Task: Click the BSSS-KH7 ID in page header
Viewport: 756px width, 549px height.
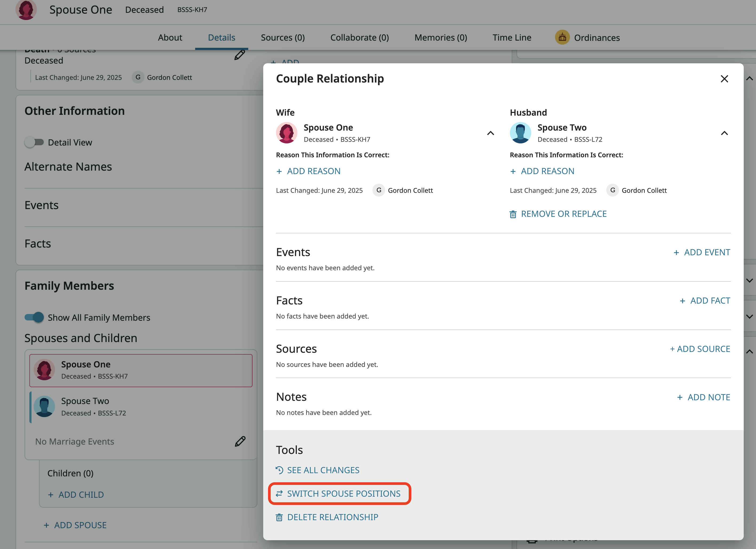Action: [x=192, y=10]
